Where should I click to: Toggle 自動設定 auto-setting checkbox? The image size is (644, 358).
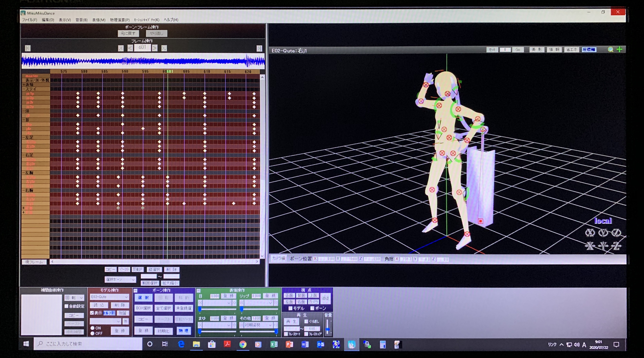pos(66,306)
